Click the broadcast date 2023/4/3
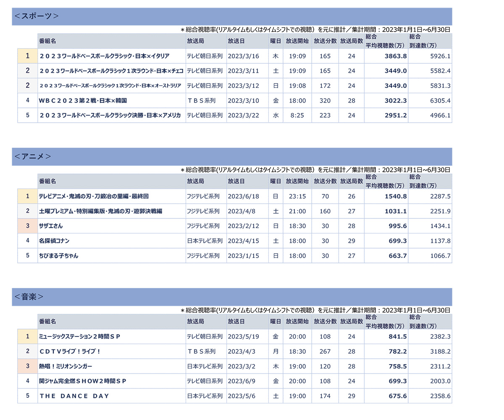The height and width of the screenshot is (420, 504). click(x=242, y=352)
